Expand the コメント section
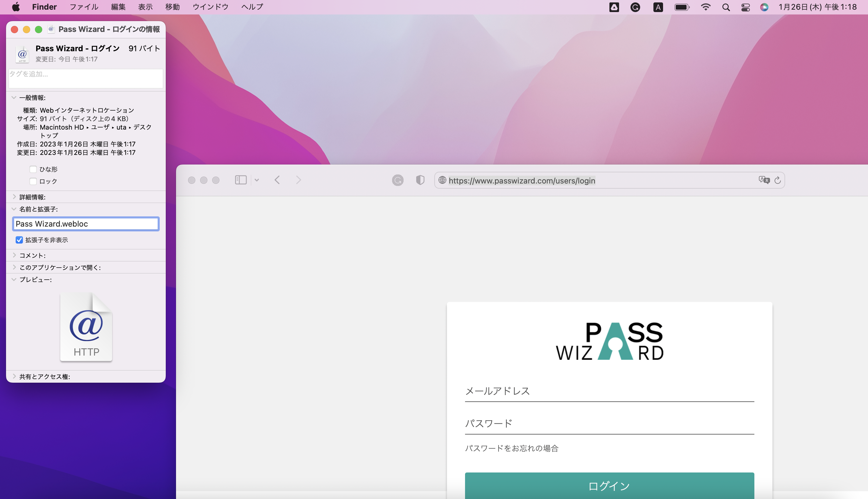The height and width of the screenshot is (499, 868). (14, 255)
